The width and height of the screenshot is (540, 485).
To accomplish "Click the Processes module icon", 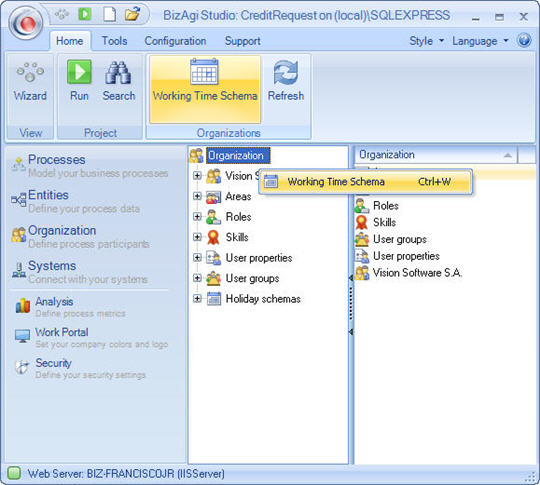I will [x=18, y=164].
